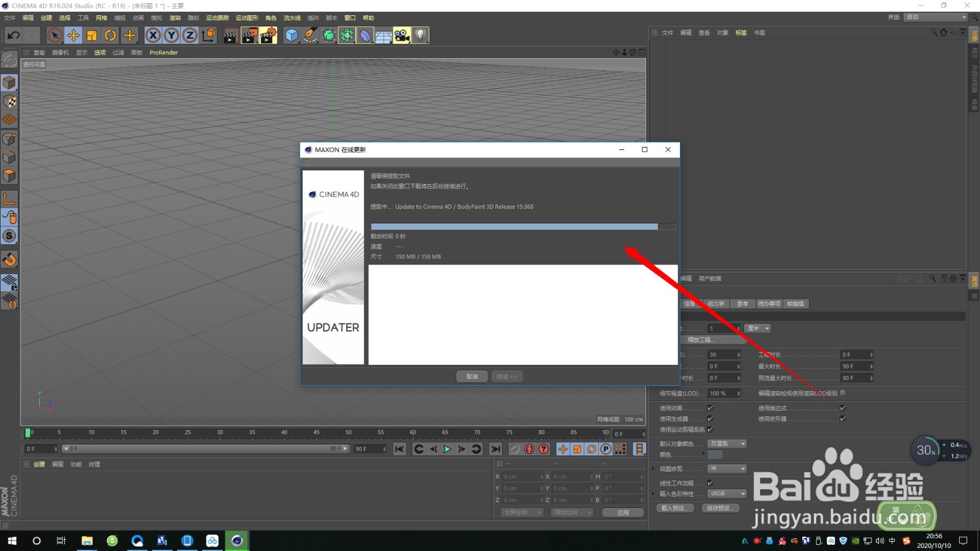Viewport: 980px width, 551px height.
Task: Click Render View clapperboard icon
Action: coord(230,36)
